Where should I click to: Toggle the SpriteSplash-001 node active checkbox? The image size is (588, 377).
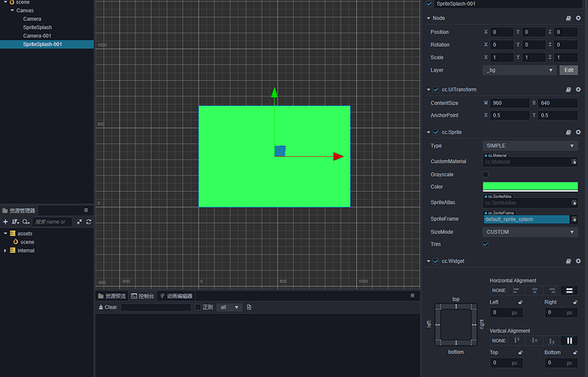point(429,3)
